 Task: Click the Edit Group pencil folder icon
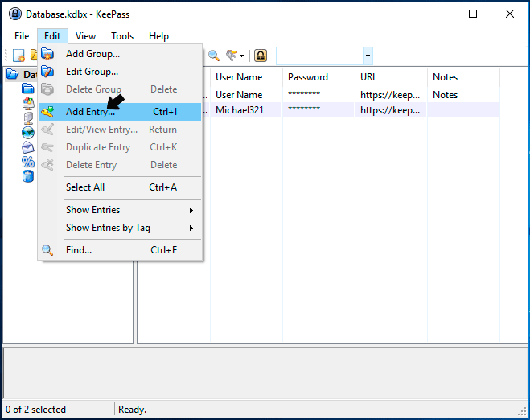[47, 72]
